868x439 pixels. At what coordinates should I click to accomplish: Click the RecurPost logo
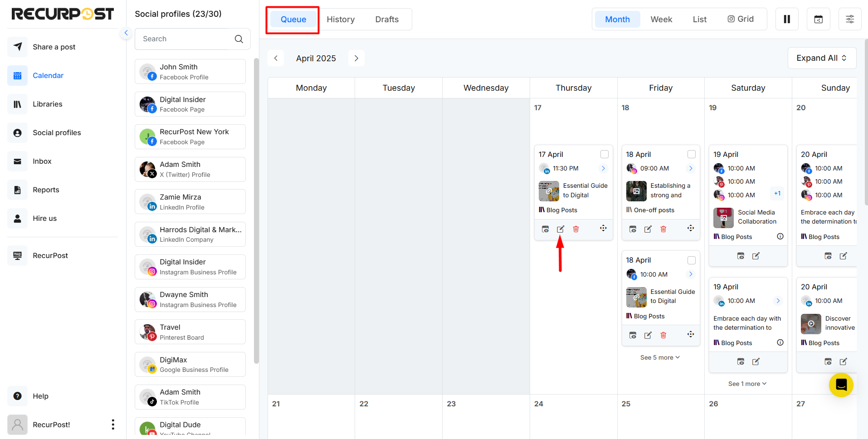[x=63, y=14]
